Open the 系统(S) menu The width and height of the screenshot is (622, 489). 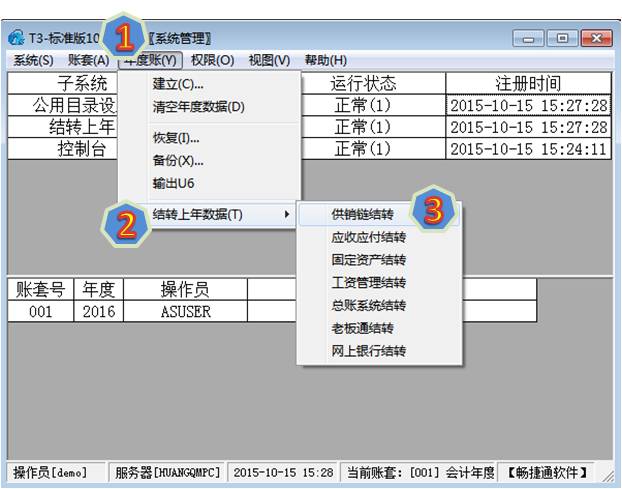(33, 61)
